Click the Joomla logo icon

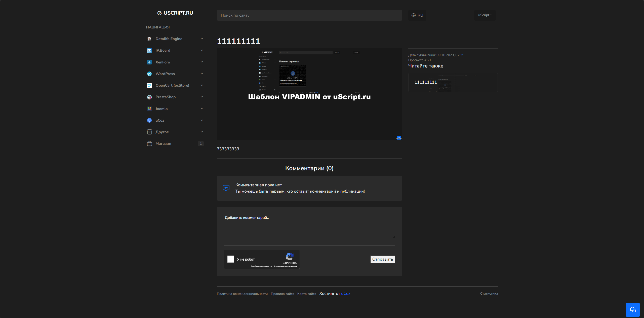149,109
